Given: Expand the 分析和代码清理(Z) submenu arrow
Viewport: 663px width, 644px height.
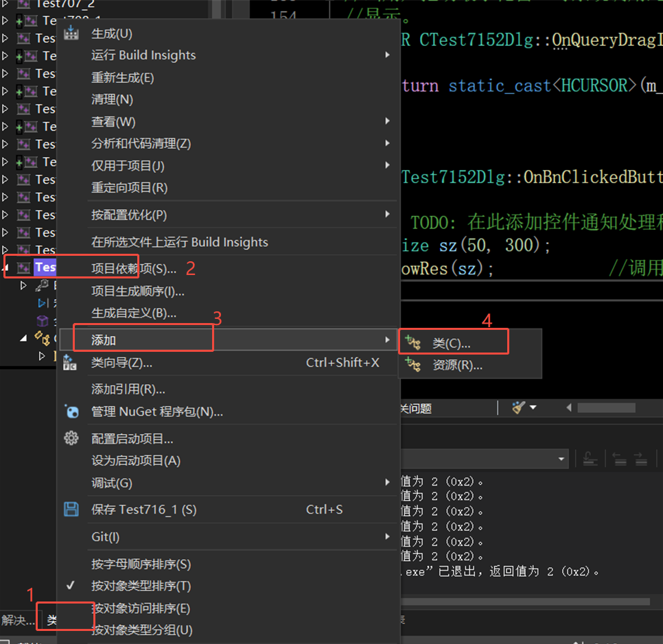Looking at the screenshot, I should pos(387,143).
